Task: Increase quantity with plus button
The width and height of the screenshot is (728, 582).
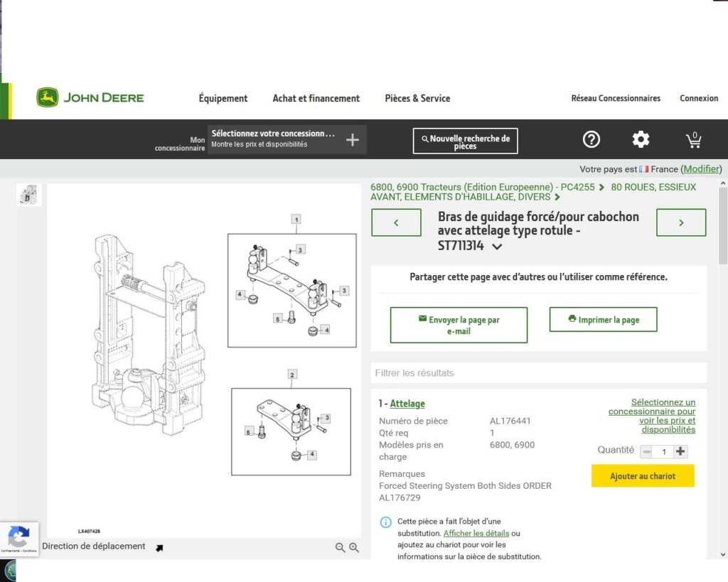Action: tap(680, 451)
